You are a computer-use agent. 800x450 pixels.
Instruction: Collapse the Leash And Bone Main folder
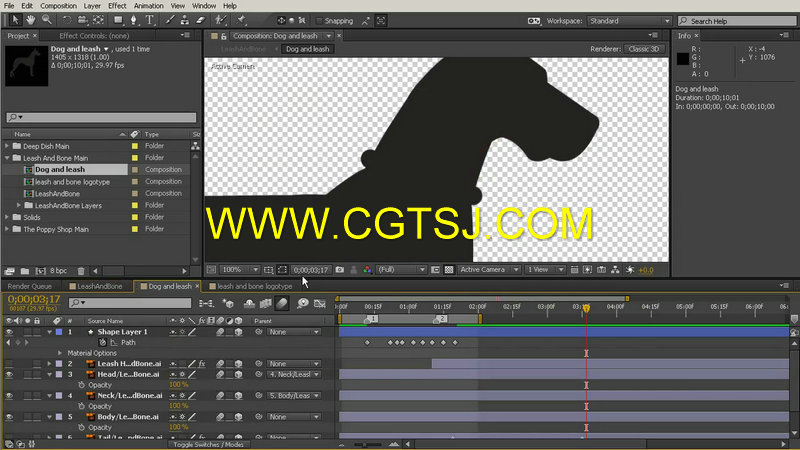click(7, 158)
